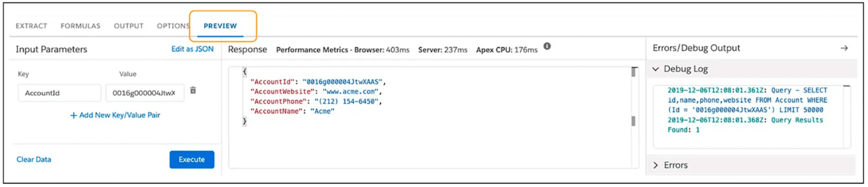Collapse the Debug Log section
Image resolution: width=868 pixels, height=187 pixels.
(x=656, y=69)
